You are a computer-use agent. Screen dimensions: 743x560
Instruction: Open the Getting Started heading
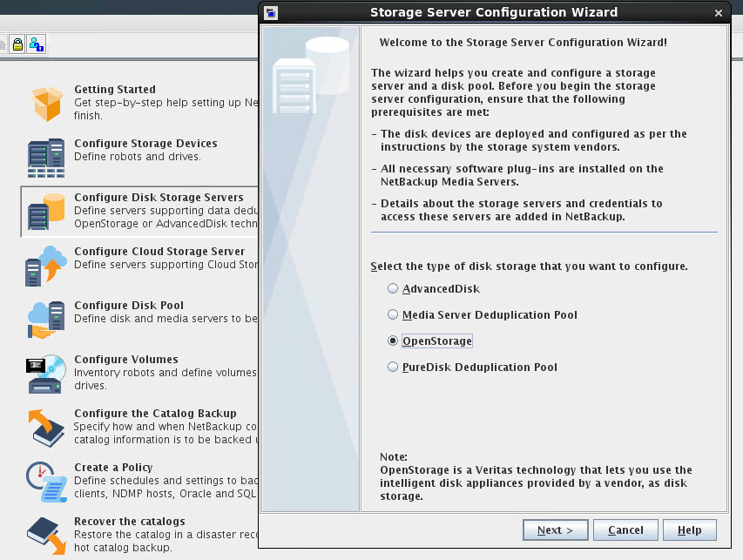[115, 89]
